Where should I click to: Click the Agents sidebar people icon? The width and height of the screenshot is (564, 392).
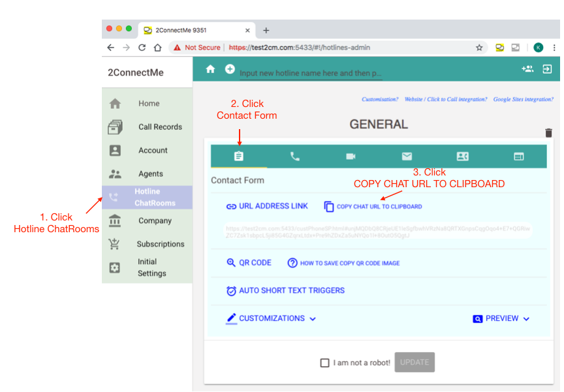(115, 174)
